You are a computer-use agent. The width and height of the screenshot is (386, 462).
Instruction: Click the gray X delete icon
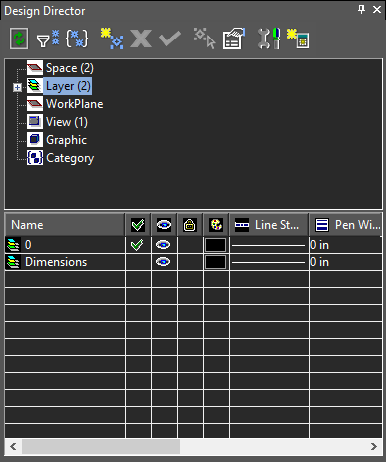point(141,39)
